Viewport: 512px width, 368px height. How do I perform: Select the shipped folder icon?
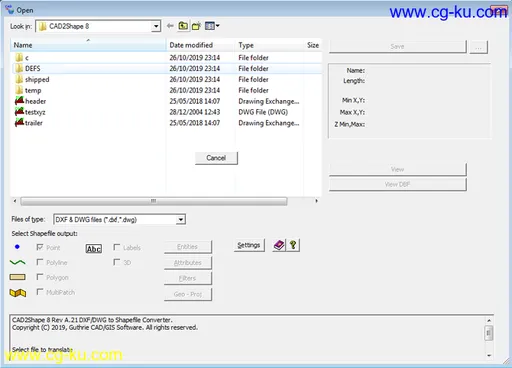pyautogui.click(x=19, y=79)
